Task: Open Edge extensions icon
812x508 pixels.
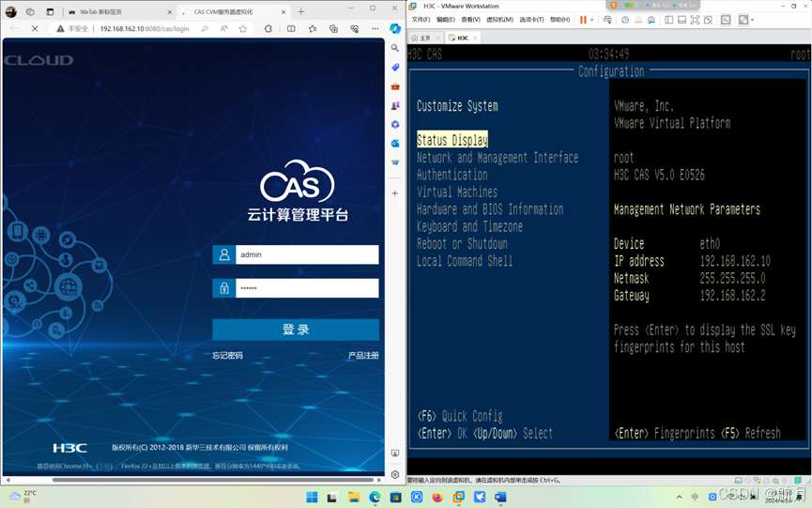Action: tap(268, 28)
